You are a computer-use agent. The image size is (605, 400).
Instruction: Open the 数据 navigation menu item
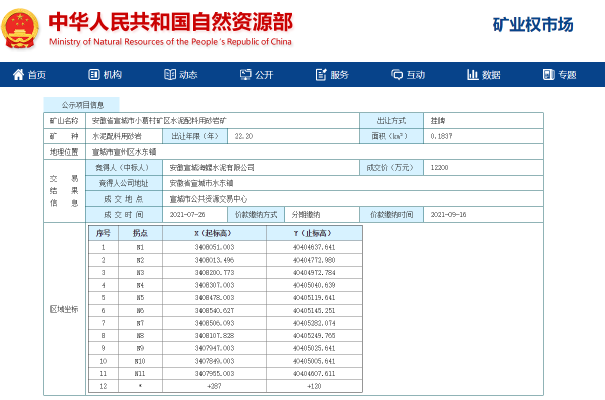coord(491,75)
